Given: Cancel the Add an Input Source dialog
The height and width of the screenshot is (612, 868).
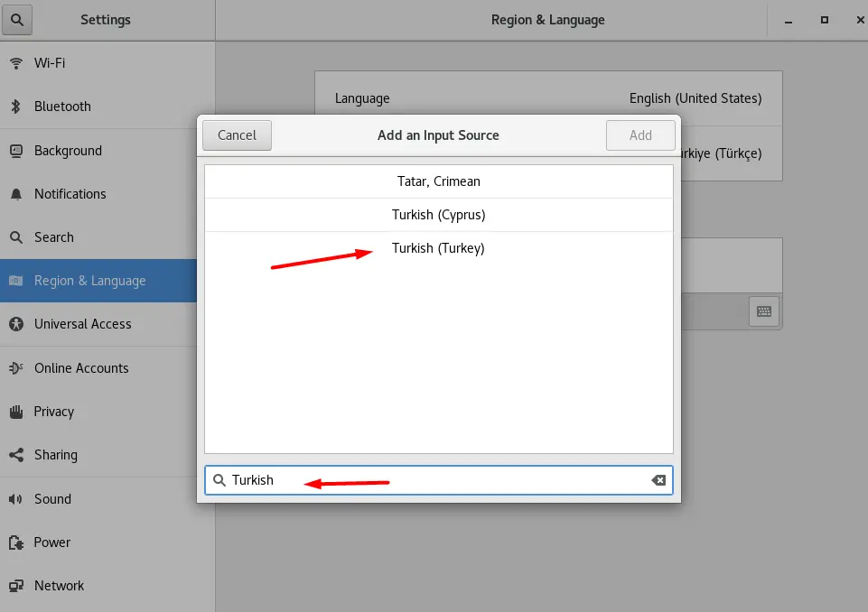Looking at the screenshot, I should pyautogui.click(x=237, y=135).
